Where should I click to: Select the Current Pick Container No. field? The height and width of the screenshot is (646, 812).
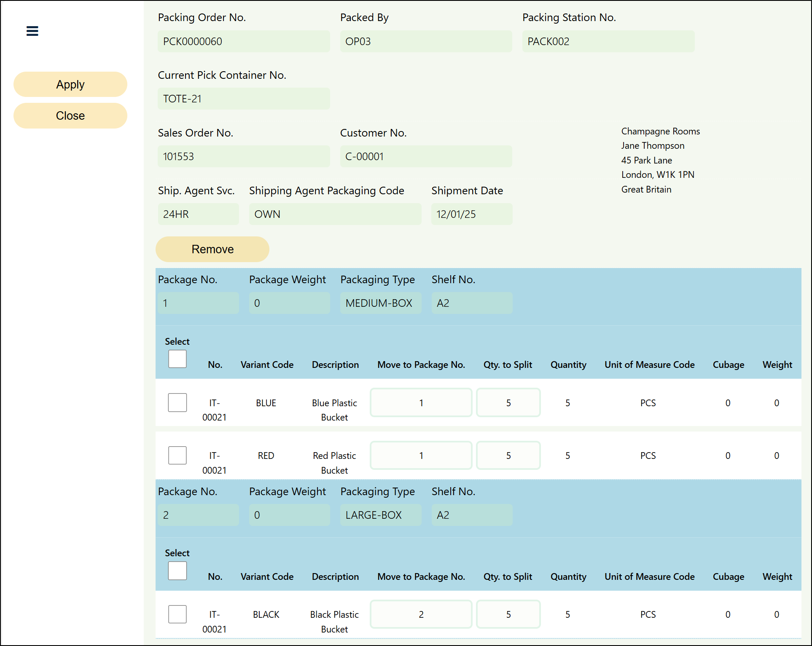(244, 99)
